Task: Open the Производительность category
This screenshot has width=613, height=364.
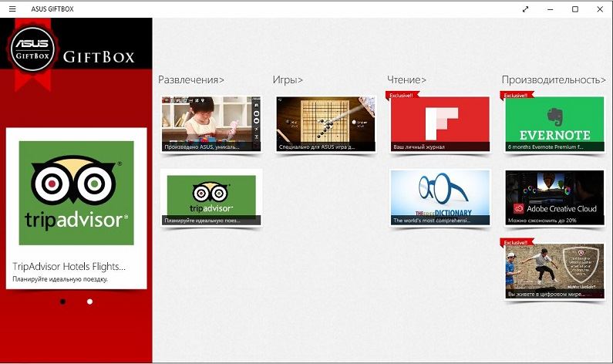Action: pos(554,79)
